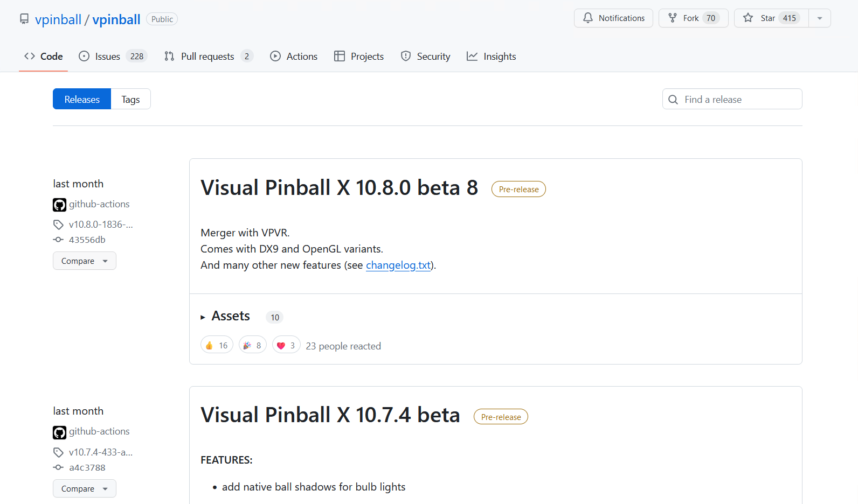Open github-actions author for 10.8.0 beta 8

pos(99,204)
